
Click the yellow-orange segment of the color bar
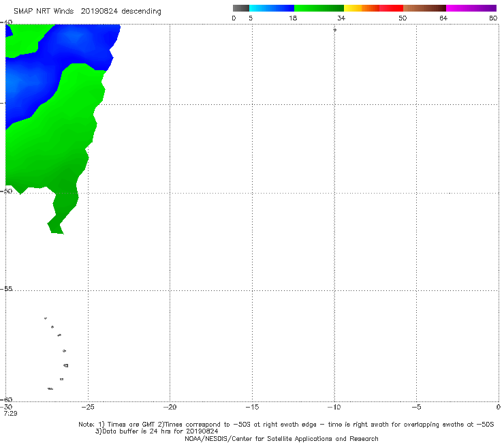click(361, 8)
